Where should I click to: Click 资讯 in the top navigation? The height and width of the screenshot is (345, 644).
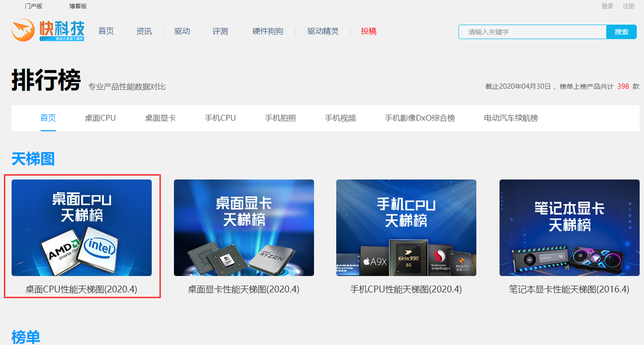[144, 31]
